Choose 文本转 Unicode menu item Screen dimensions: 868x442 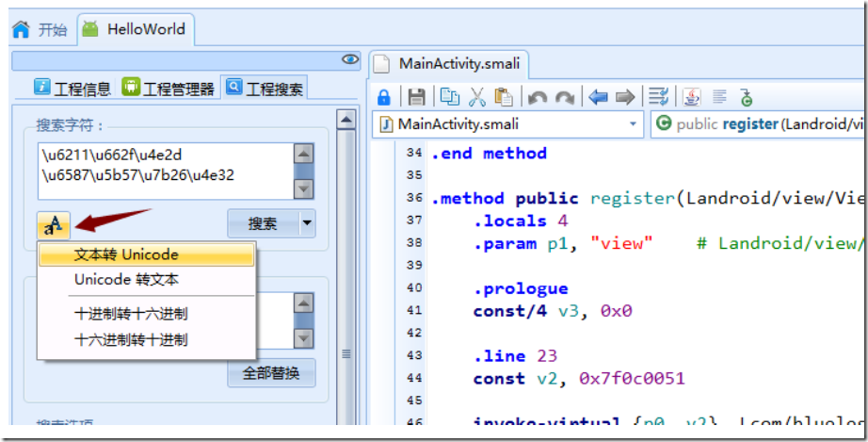tap(147, 254)
